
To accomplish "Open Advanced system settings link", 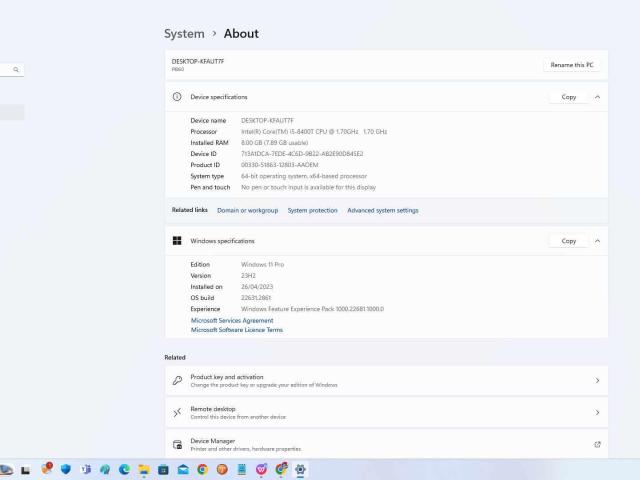I will pos(383,210).
